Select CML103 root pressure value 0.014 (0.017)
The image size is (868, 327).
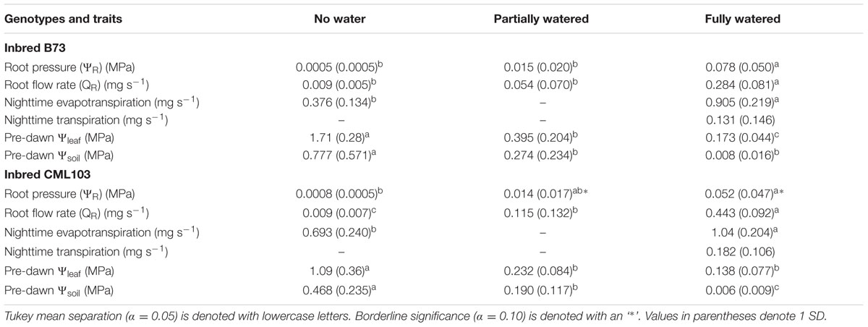[x=542, y=195]
